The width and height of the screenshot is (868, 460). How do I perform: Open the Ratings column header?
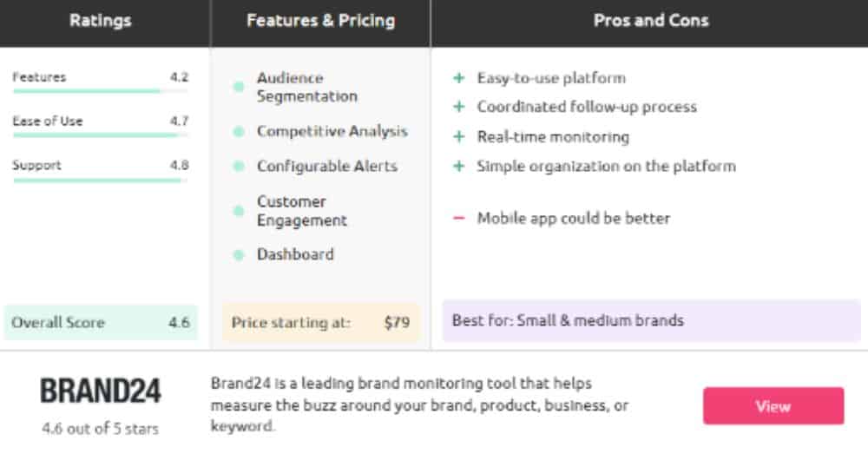pos(100,21)
